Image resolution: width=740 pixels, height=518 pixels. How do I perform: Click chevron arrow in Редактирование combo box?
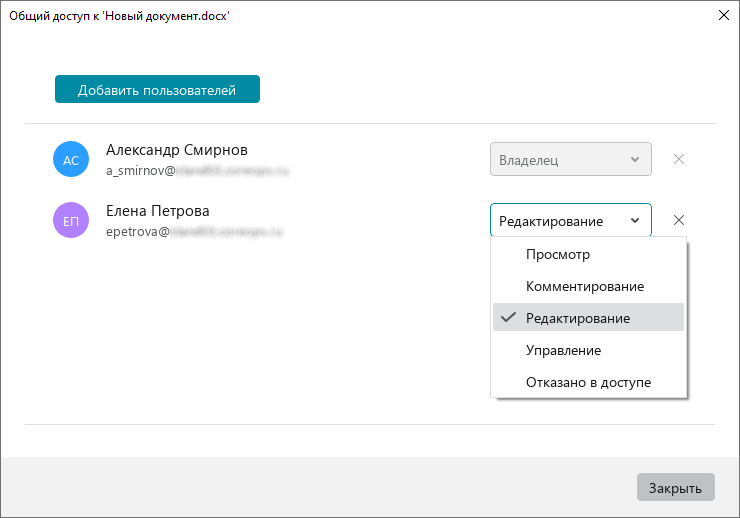635,220
